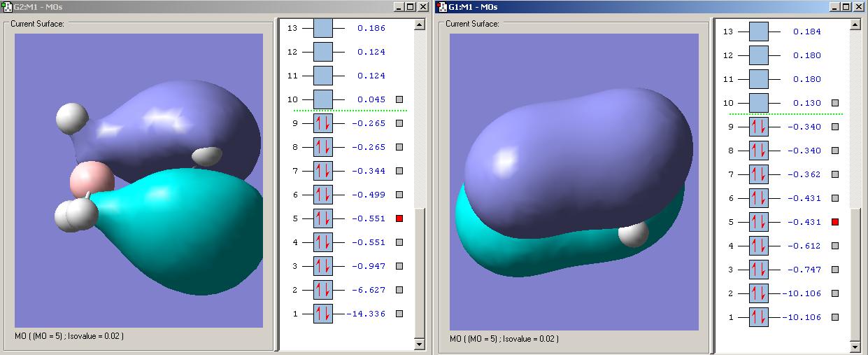Select occupied orbital 4 box in G2:M1
Viewport: 868px width, 355px height.
pyautogui.click(x=323, y=242)
